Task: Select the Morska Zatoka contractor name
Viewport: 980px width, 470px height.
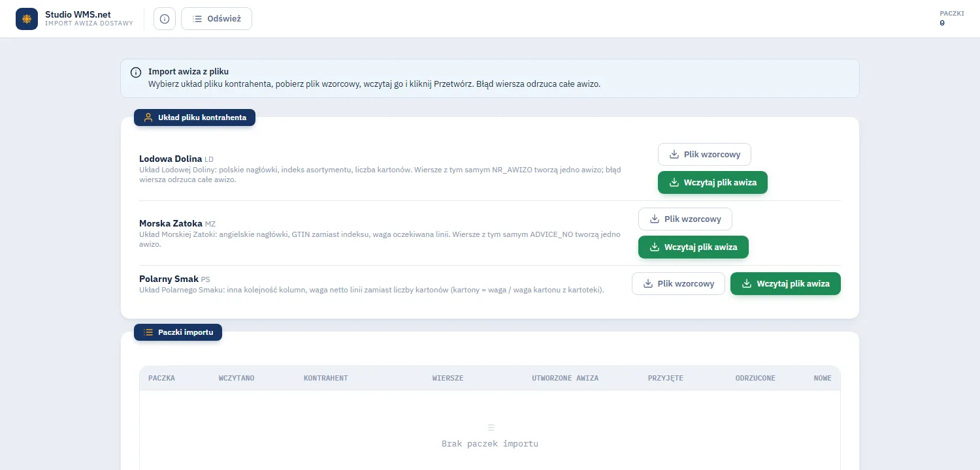Action: [171, 223]
